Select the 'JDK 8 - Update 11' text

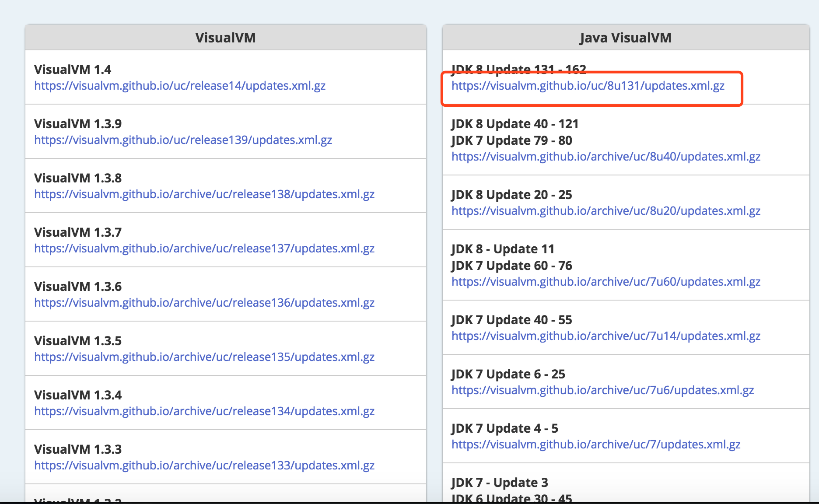503,249
